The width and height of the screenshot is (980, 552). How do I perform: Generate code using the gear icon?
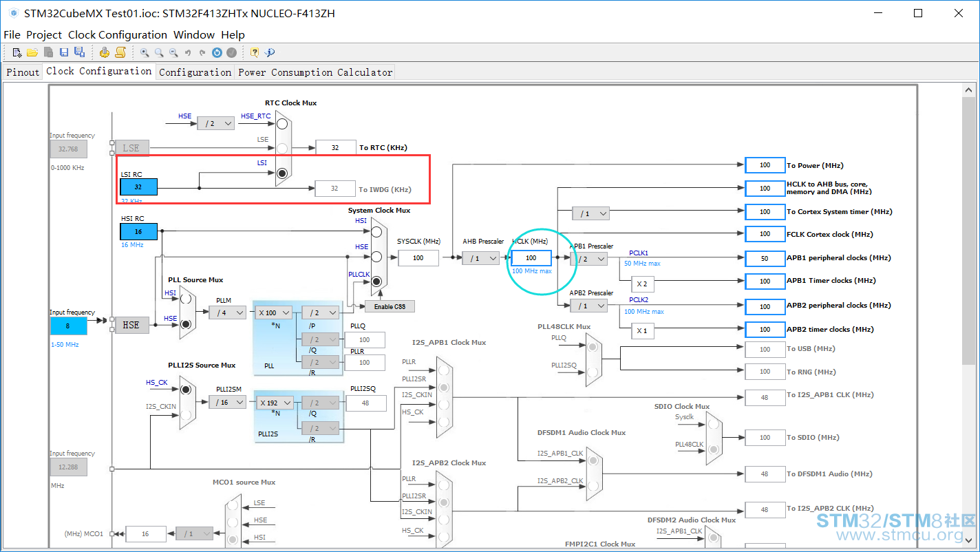tap(105, 52)
